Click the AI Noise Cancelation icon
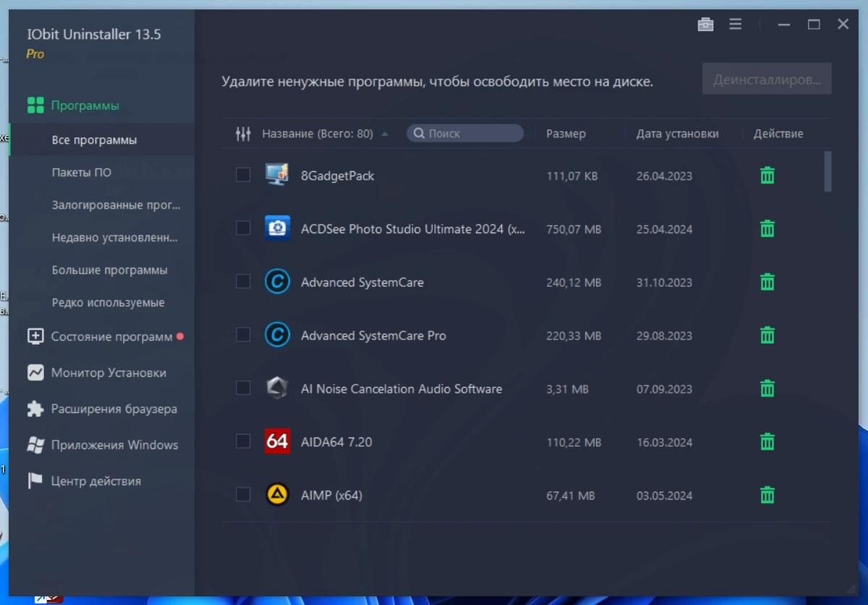 [x=277, y=388]
